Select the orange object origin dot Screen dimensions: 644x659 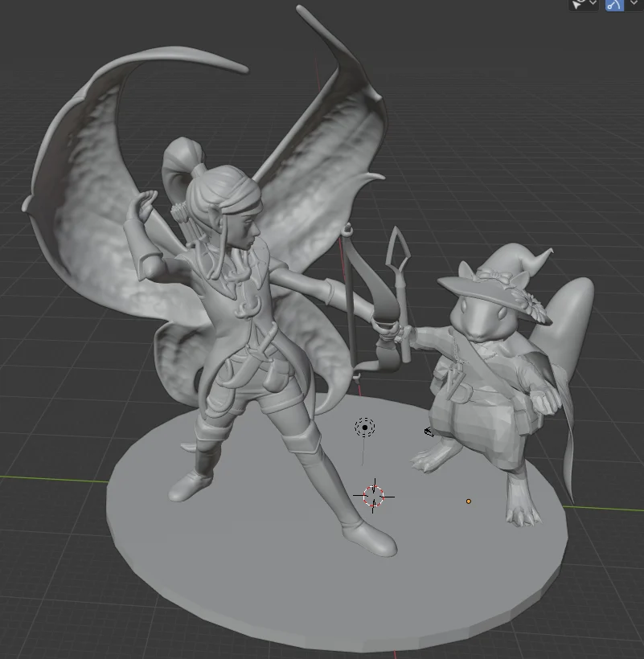(468, 501)
